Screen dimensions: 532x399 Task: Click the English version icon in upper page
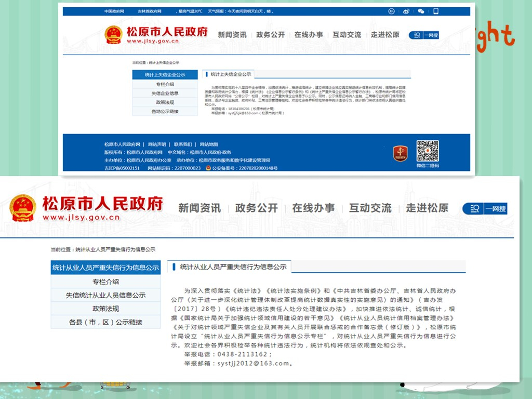(x=391, y=11)
